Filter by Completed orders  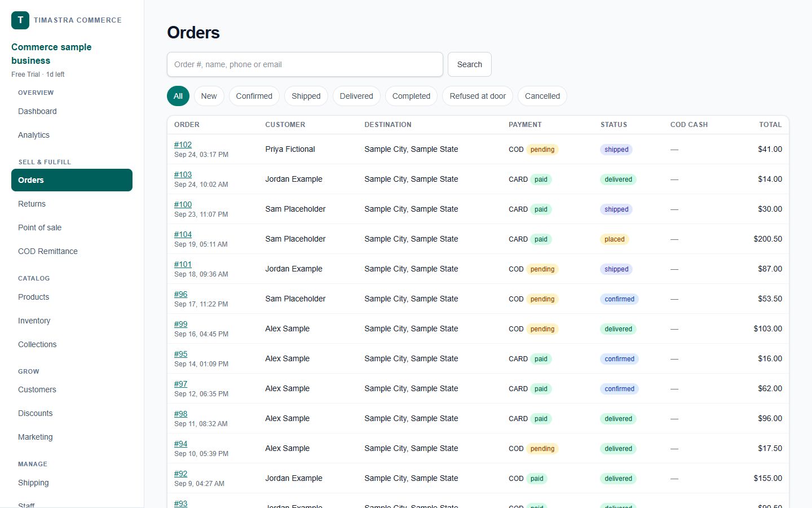coord(411,96)
